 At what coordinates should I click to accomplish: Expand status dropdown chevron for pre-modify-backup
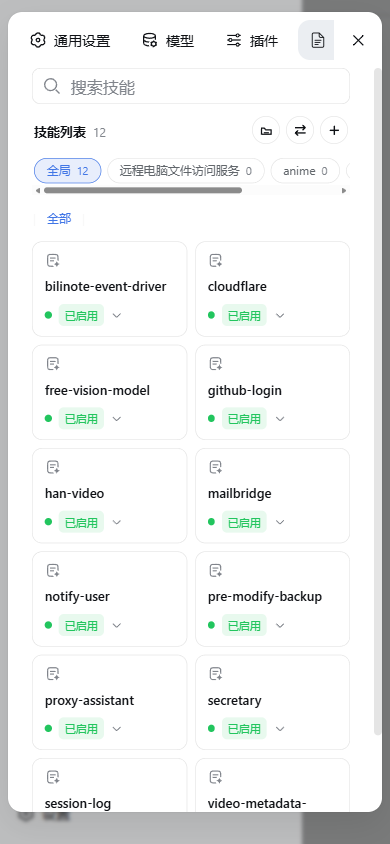(x=280, y=625)
